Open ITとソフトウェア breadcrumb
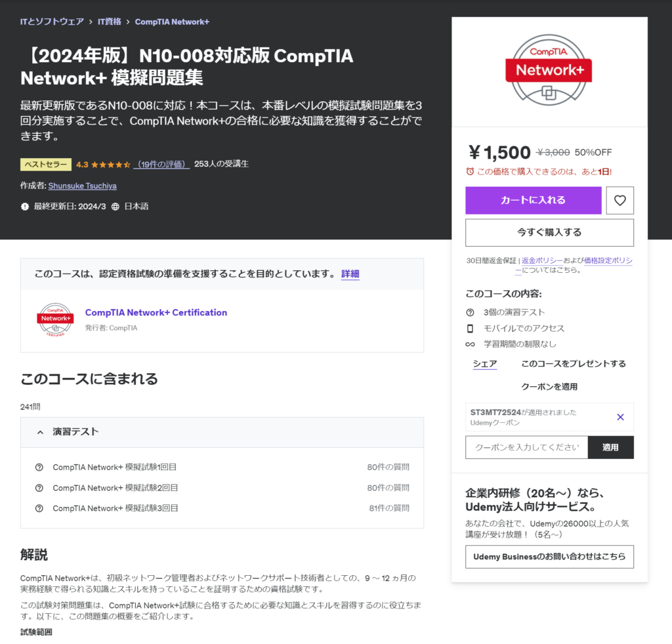672x644 pixels. point(52,22)
